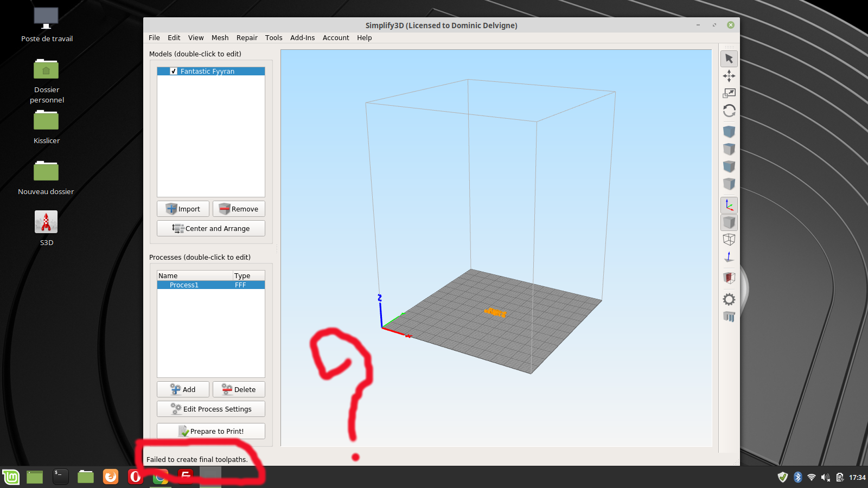Screen dimensions: 868x488
Task: Open the Repair menu
Action: coord(247,38)
